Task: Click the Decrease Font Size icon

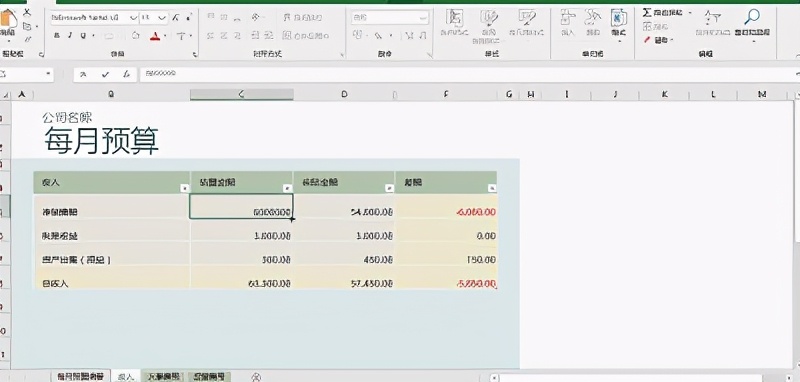Action: point(189,18)
